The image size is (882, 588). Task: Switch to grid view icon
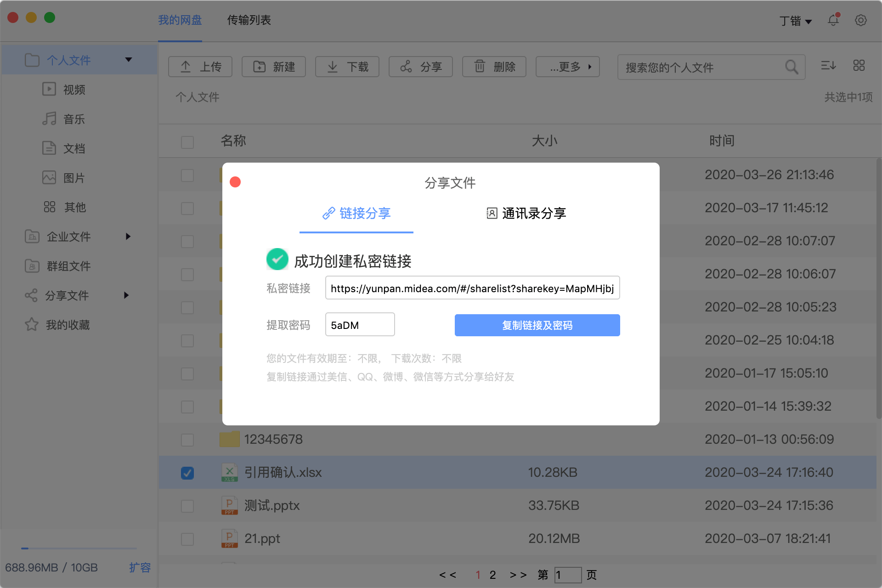point(859,66)
